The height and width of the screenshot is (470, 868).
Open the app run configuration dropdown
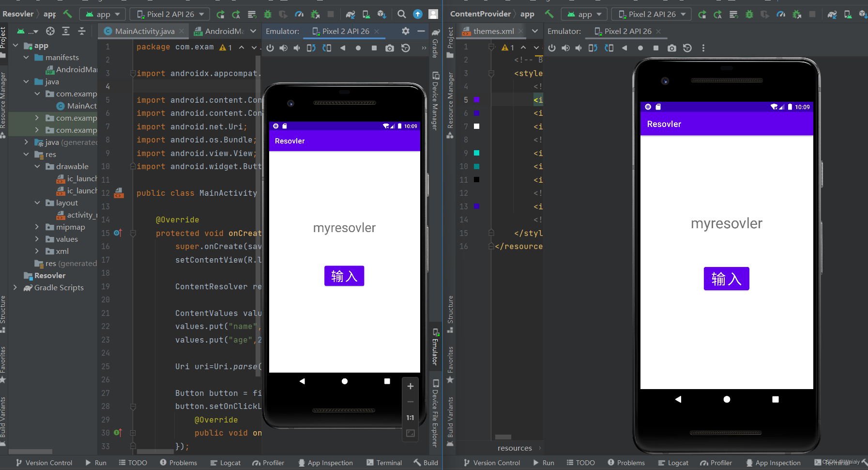(103, 14)
